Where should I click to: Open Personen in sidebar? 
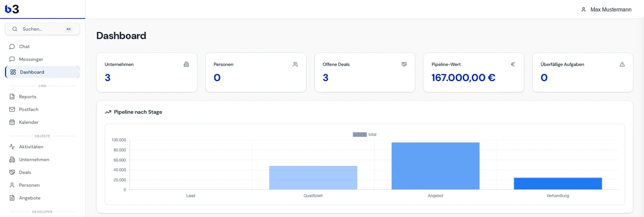point(42,185)
